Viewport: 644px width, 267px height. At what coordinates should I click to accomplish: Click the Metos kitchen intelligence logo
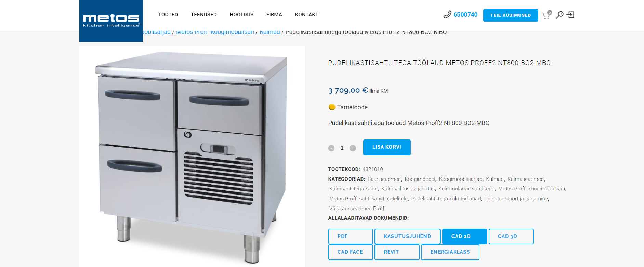[111, 21]
